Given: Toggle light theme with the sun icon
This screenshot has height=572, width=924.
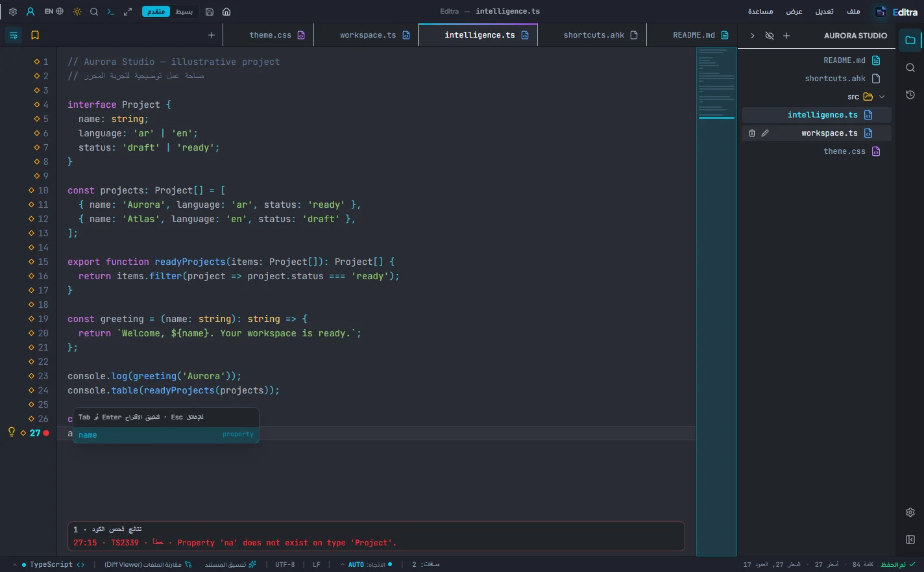Looking at the screenshot, I should pyautogui.click(x=77, y=12).
